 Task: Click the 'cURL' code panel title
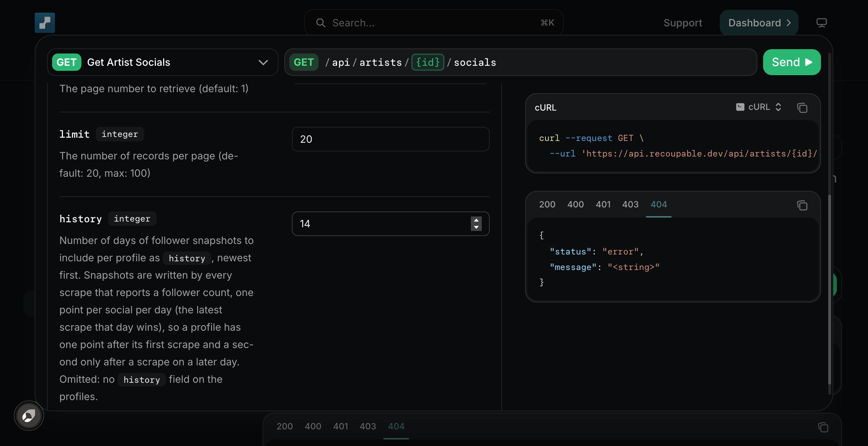pyautogui.click(x=545, y=108)
